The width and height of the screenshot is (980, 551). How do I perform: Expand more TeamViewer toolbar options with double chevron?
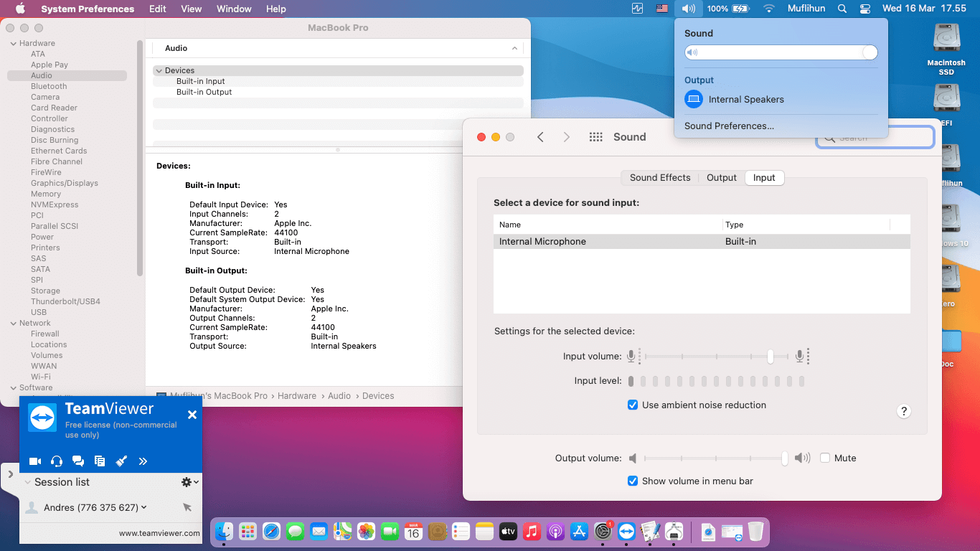tap(143, 461)
